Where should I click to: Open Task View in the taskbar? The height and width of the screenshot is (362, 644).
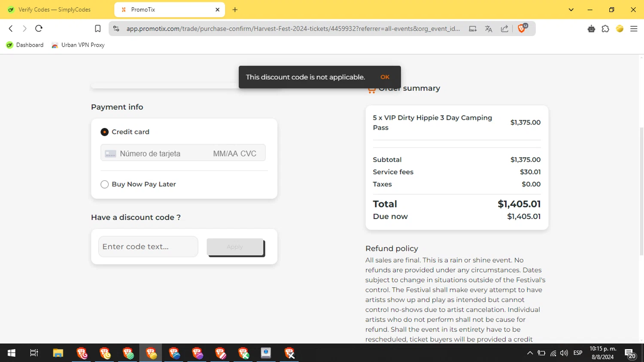coord(34,353)
